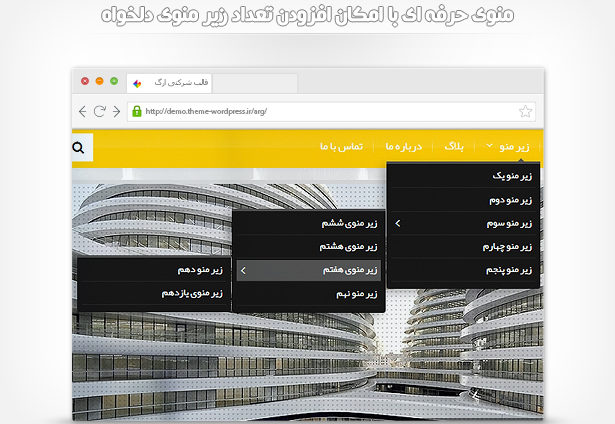
Task: Click the browser back arrow
Action: (x=81, y=111)
